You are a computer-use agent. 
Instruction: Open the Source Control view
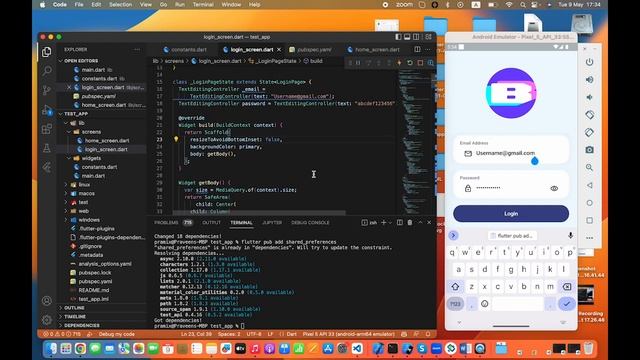click(x=47, y=90)
